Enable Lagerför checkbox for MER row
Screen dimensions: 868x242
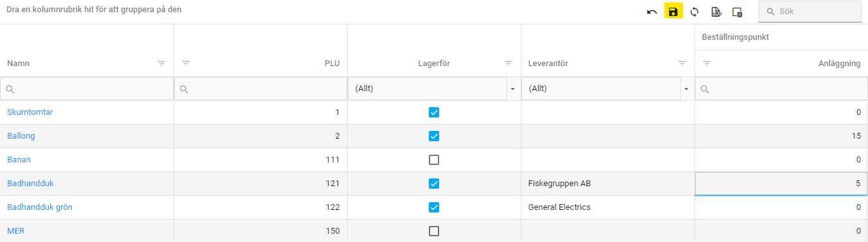pyautogui.click(x=434, y=231)
